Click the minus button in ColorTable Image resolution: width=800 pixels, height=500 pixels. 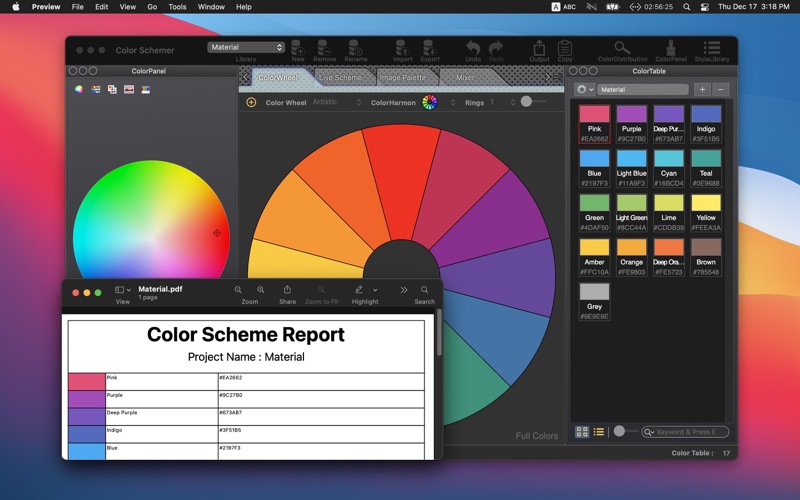pyautogui.click(x=720, y=89)
